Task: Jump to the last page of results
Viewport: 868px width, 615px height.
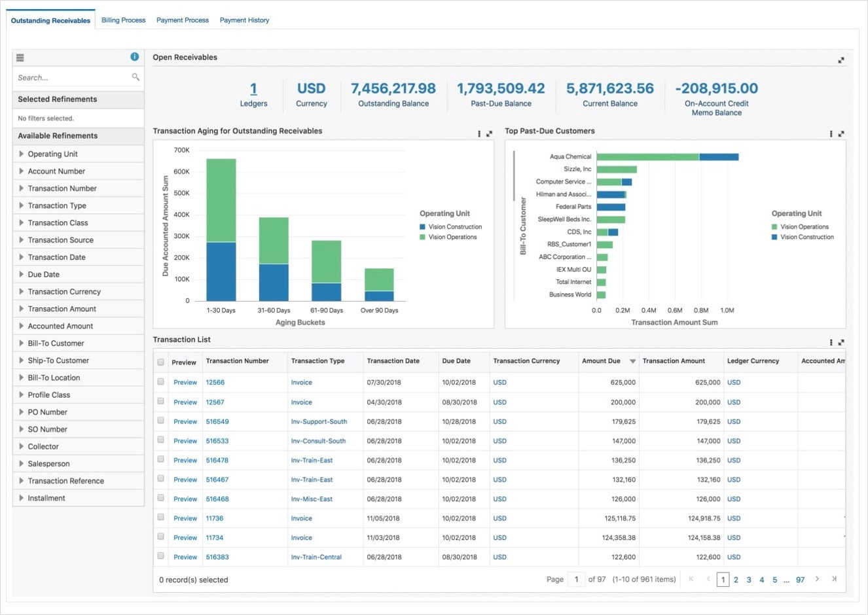Action: tap(834, 579)
